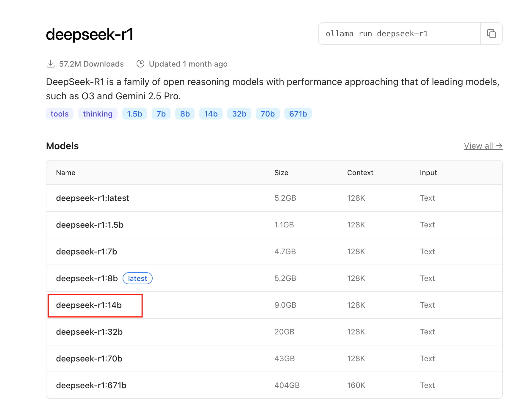Click the deepseek-r1 page title
The image size is (532, 412).
[x=90, y=34]
